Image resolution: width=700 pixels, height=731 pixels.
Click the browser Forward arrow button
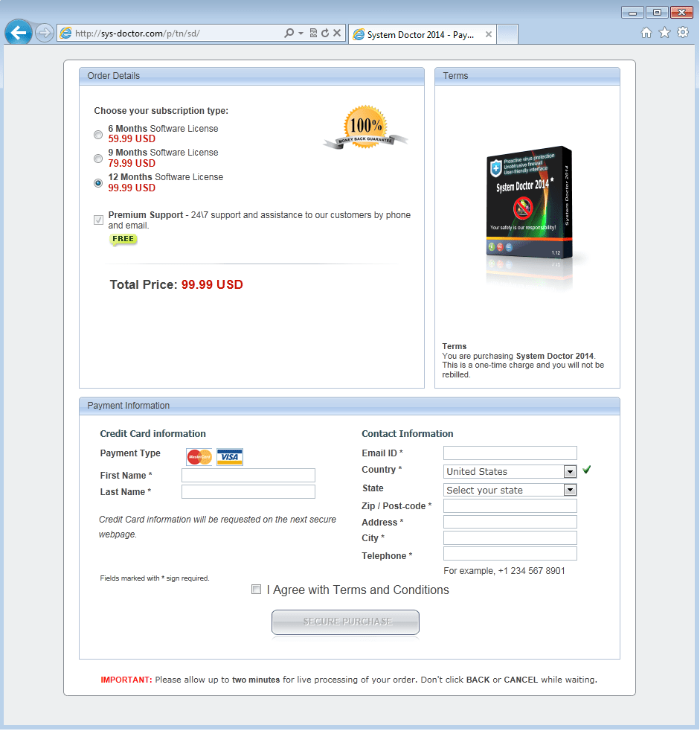pos(44,33)
